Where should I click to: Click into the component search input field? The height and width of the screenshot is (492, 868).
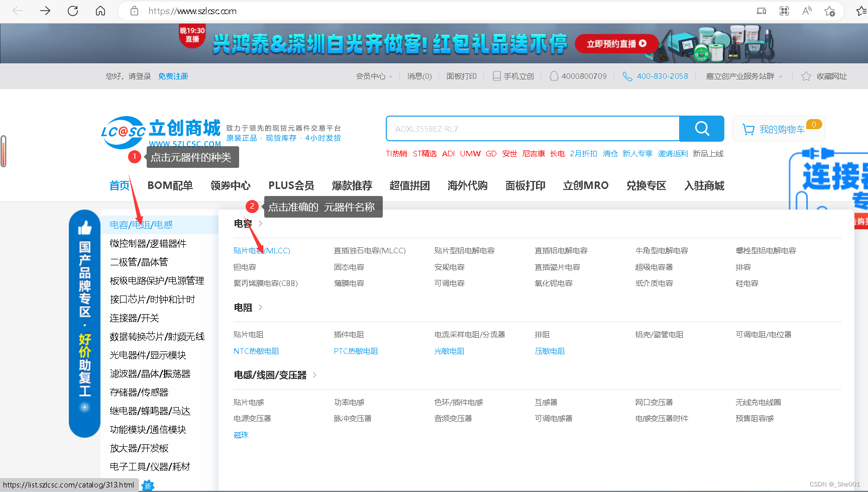click(532, 129)
